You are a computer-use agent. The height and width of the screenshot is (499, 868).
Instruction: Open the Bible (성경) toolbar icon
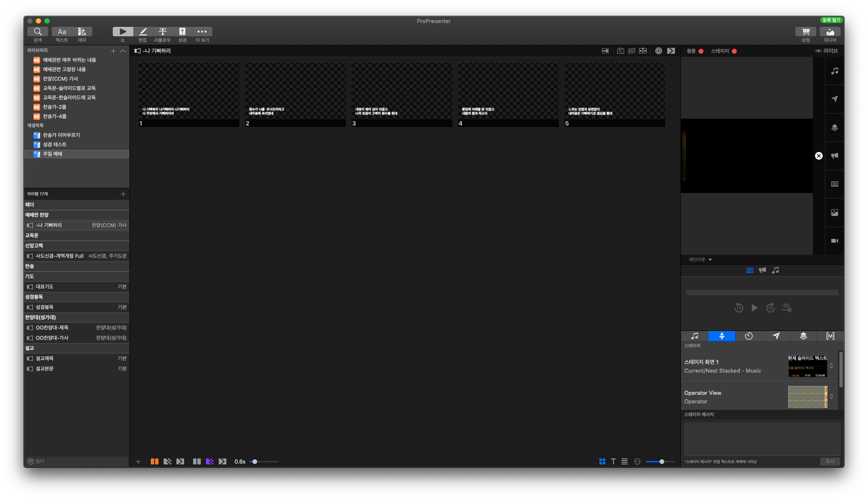tap(182, 32)
